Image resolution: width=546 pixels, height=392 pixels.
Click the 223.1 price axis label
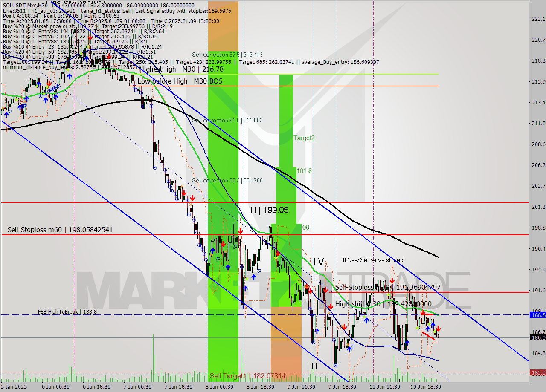(x=538, y=19)
